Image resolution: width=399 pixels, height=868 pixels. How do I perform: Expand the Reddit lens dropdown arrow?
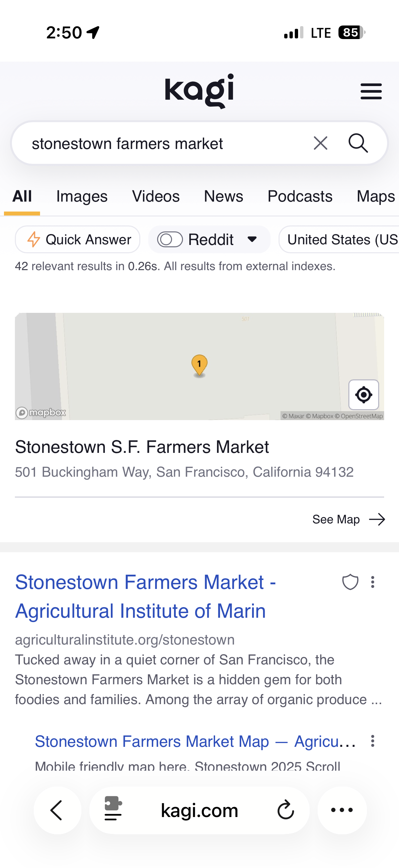point(252,240)
